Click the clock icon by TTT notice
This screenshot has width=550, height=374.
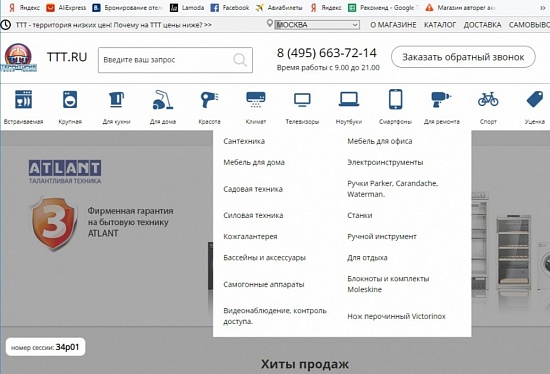point(6,25)
